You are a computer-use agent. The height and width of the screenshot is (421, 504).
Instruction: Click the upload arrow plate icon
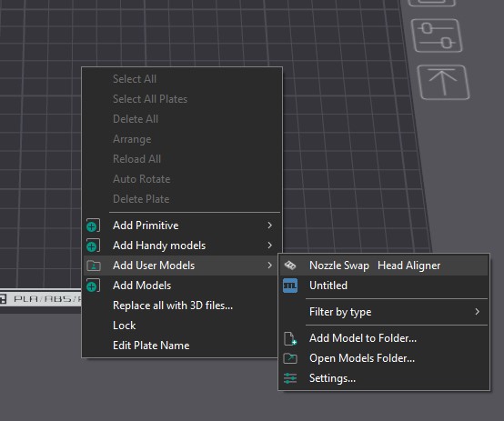tap(444, 82)
